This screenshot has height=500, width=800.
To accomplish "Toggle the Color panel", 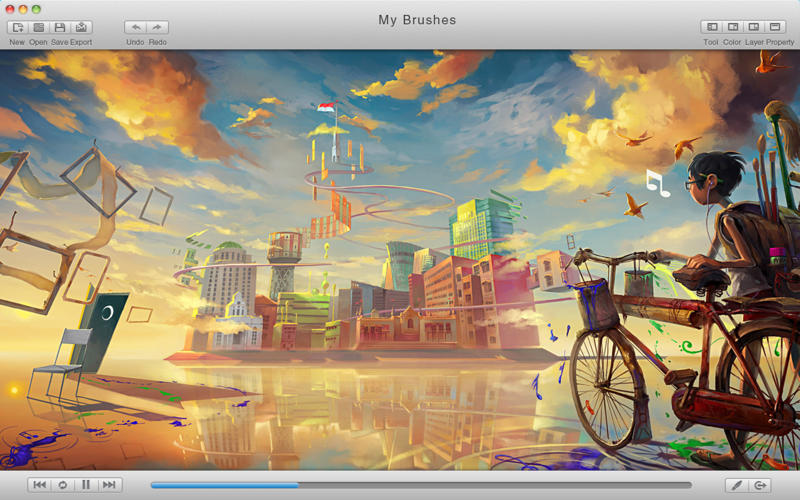I will (x=732, y=28).
